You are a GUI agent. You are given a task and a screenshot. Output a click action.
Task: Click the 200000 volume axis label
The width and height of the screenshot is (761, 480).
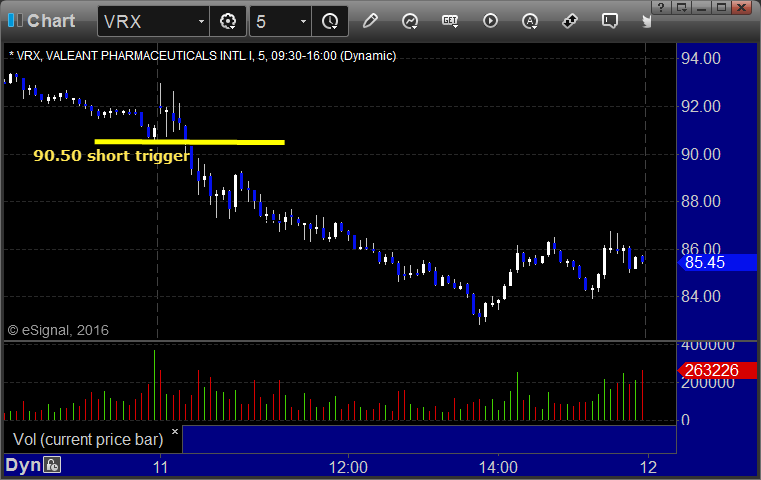click(x=708, y=383)
